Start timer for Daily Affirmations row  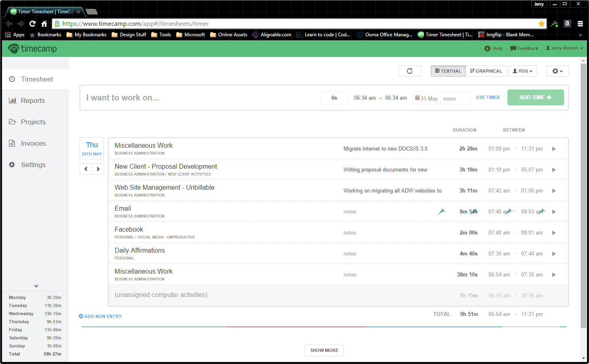point(554,254)
